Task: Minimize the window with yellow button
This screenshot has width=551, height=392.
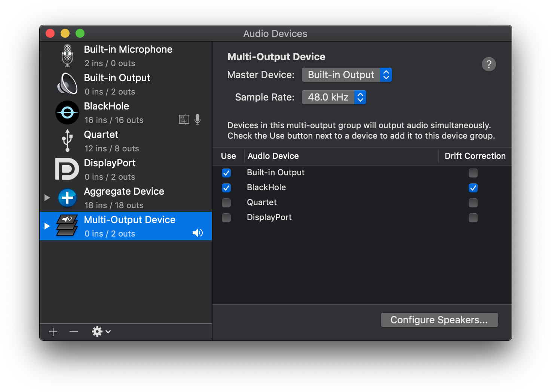Action: pos(65,33)
